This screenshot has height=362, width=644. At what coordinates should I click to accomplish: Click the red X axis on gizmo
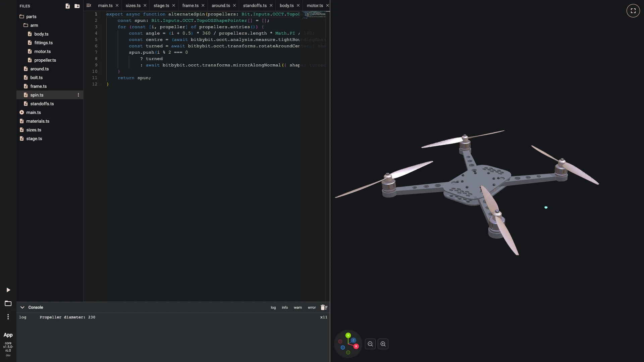coord(356,346)
